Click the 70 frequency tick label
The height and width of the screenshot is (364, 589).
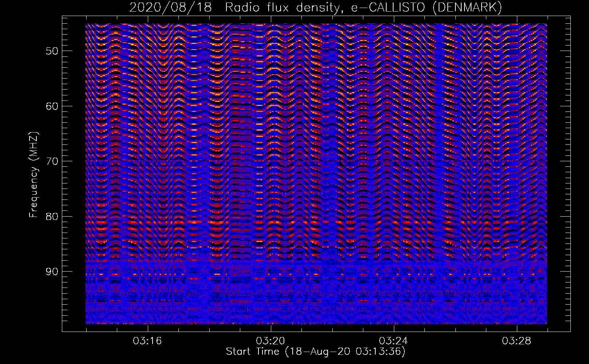click(52, 161)
